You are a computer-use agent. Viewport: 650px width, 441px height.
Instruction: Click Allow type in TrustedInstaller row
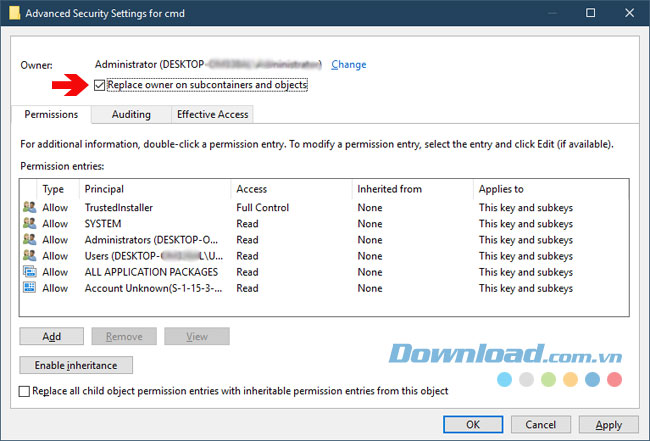tap(55, 207)
